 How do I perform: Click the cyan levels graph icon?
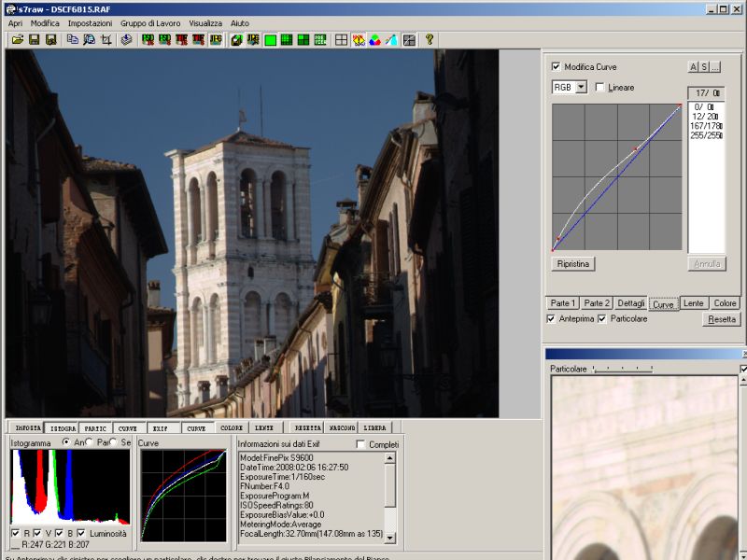pyautogui.click(x=391, y=40)
